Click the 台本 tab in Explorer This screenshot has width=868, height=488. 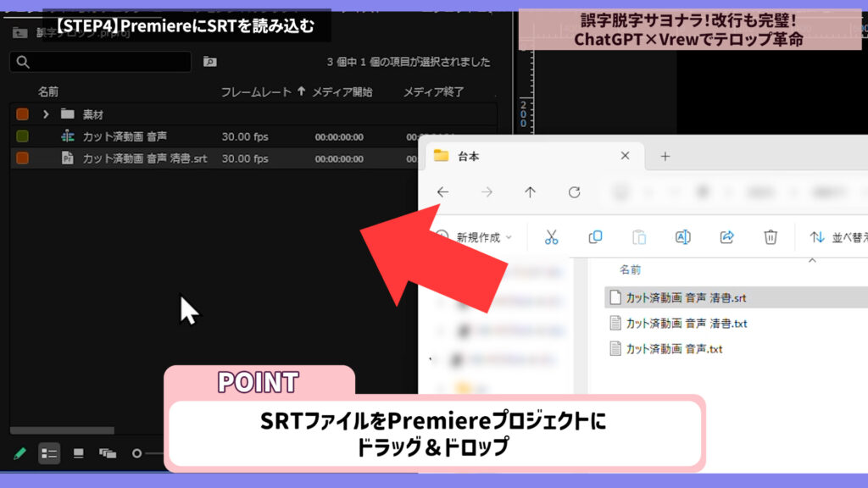(534, 157)
